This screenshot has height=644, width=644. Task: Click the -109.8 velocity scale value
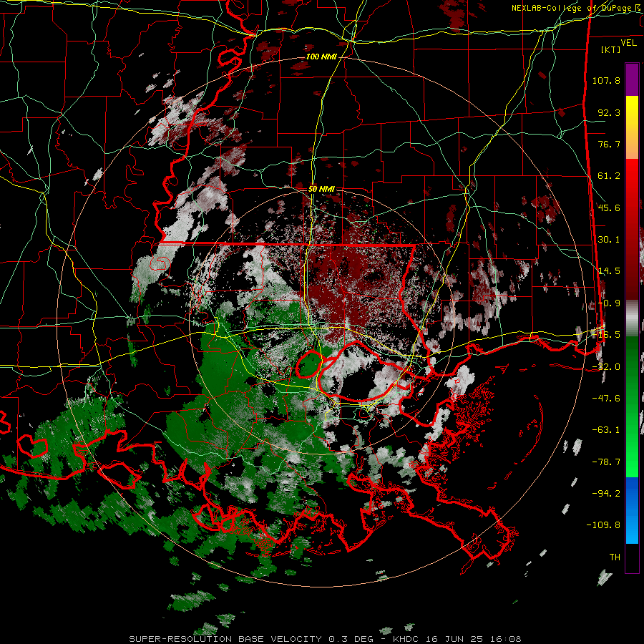(603, 525)
